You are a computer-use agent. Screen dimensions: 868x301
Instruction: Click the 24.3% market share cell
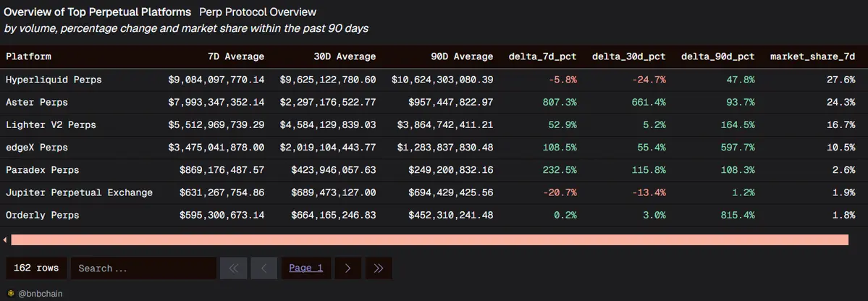point(841,102)
